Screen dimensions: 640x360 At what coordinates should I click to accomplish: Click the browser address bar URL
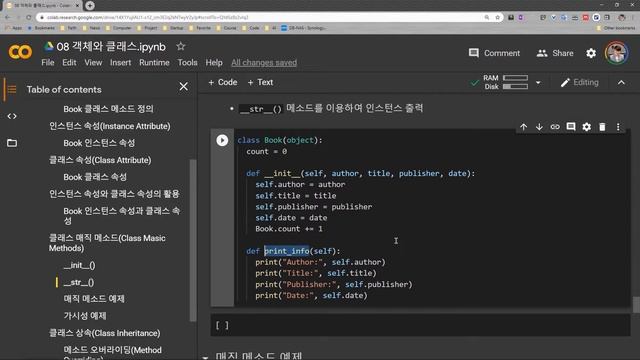pos(147,17)
